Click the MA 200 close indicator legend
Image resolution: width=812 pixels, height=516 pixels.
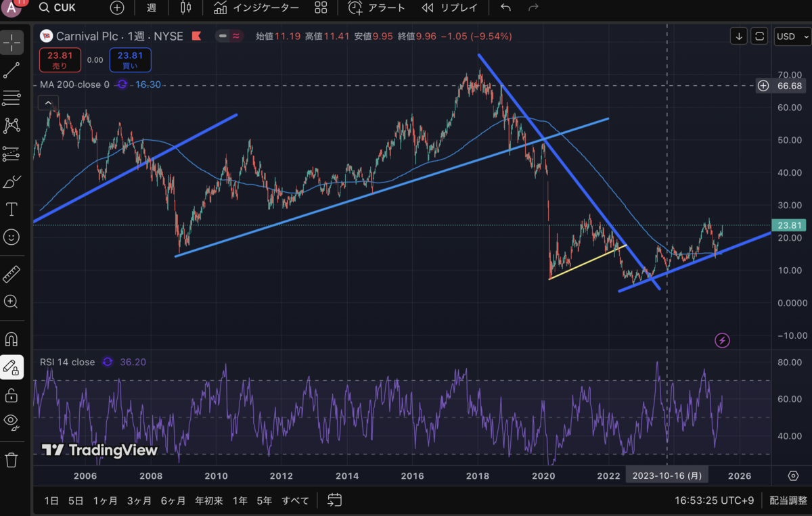74,85
